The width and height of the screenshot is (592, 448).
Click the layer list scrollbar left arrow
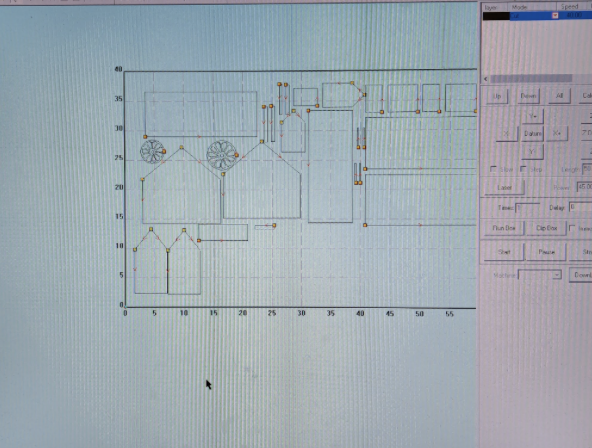[x=486, y=79]
